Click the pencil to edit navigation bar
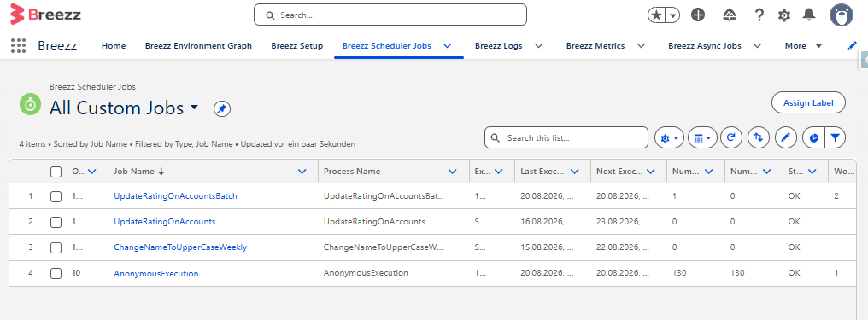Screen dimensions: 868x320 [x=853, y=46]
